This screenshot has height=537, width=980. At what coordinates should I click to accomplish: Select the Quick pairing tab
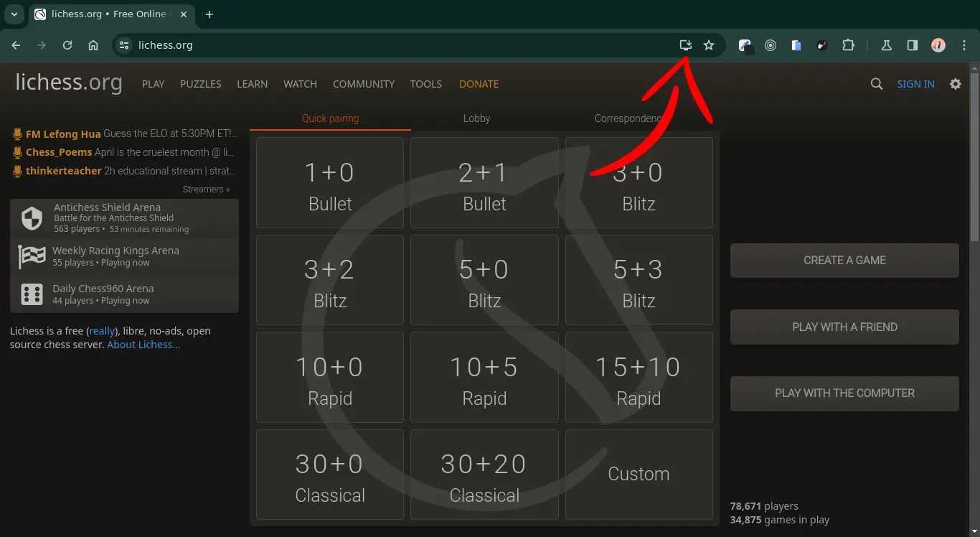[330, 118]
